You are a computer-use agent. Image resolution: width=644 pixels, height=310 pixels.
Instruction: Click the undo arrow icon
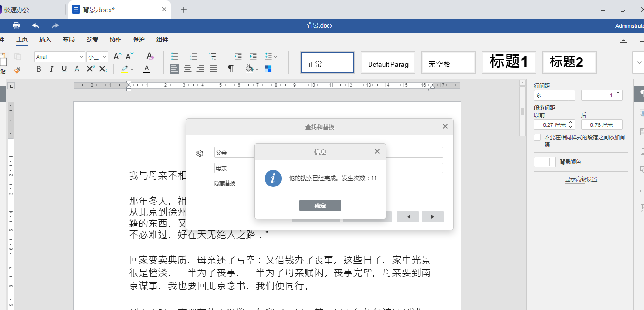point(36,25)
